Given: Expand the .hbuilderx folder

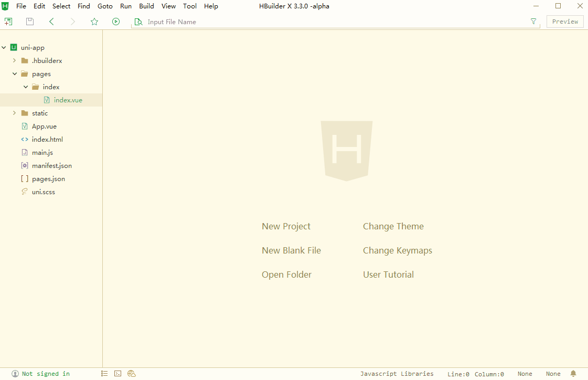Looking at the screenshot, I should coord(15,61).
